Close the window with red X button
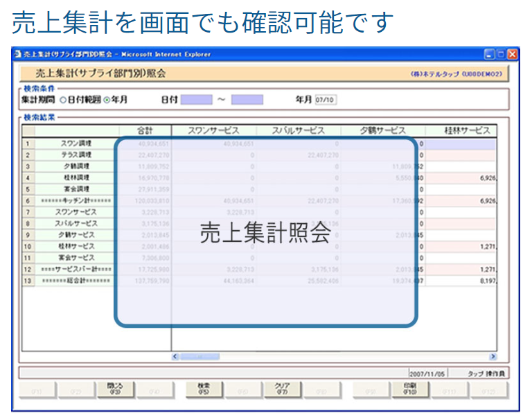The width and height of the screenshot is (532, 420). point(512,54)
